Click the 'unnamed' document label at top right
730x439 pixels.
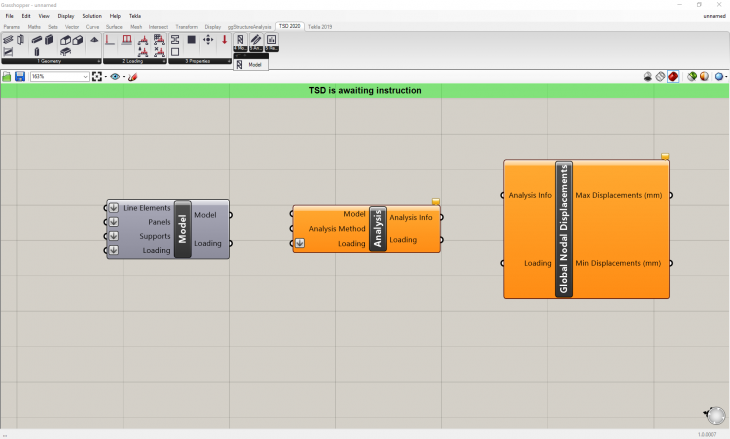(714, 16)
